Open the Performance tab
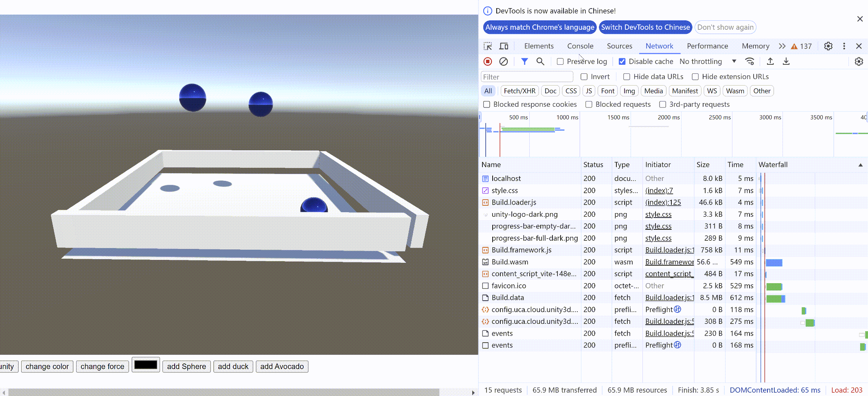The height and width of the screenshot is (396, 868). coord(707,46)
